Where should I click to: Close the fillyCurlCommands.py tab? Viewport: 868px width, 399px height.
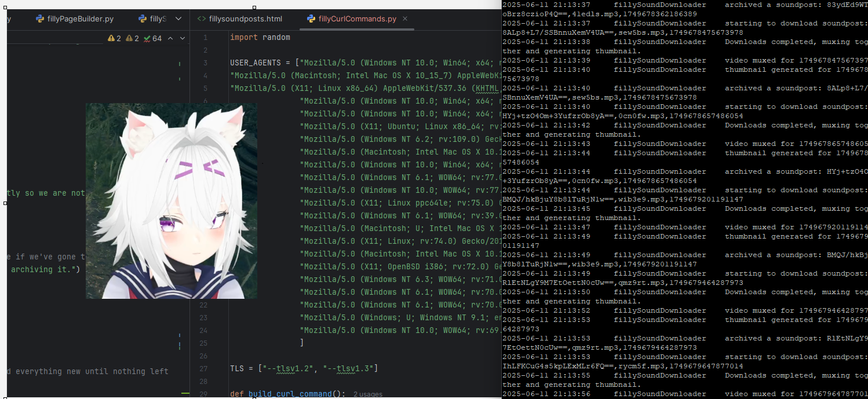point(405,19)
